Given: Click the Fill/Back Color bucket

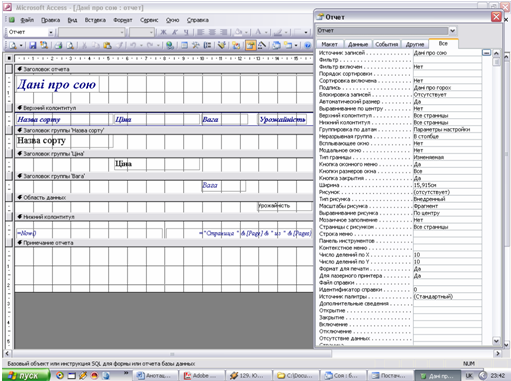Looking at the screenshot, I should click(238, 32).
